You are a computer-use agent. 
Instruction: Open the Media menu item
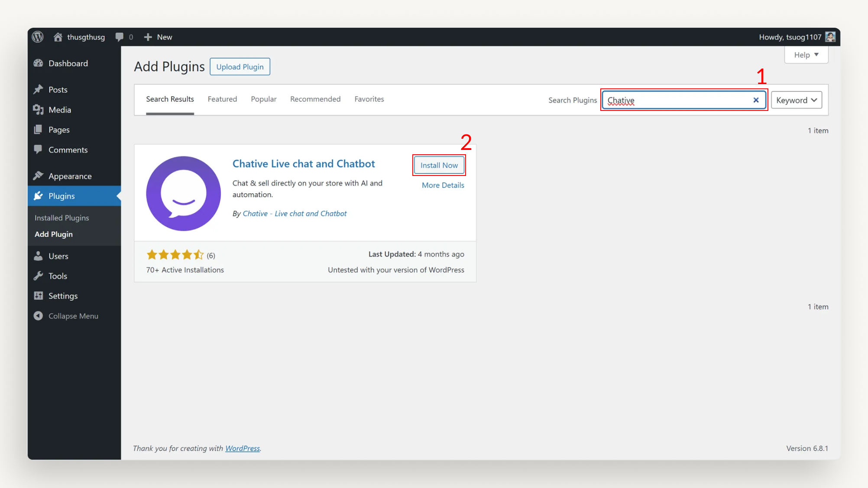[60, 110]
